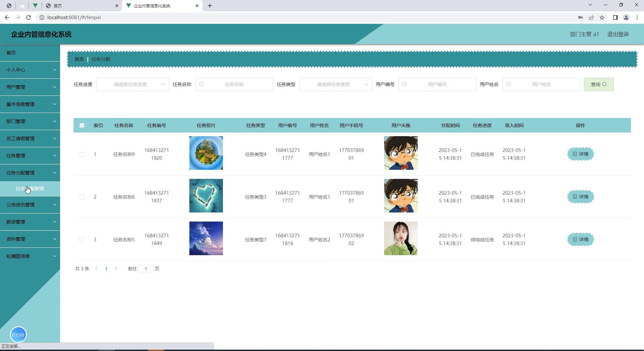Go to next page arrow in pagination
The width and height of the screenshot is (644, 351).
tap(116, 269)
